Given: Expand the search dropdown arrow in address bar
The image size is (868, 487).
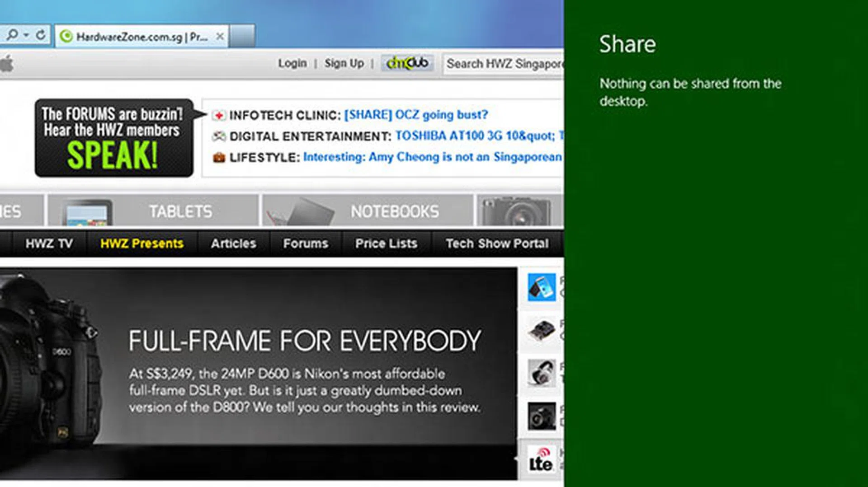Looking at the screenshot, I should 26,35.
